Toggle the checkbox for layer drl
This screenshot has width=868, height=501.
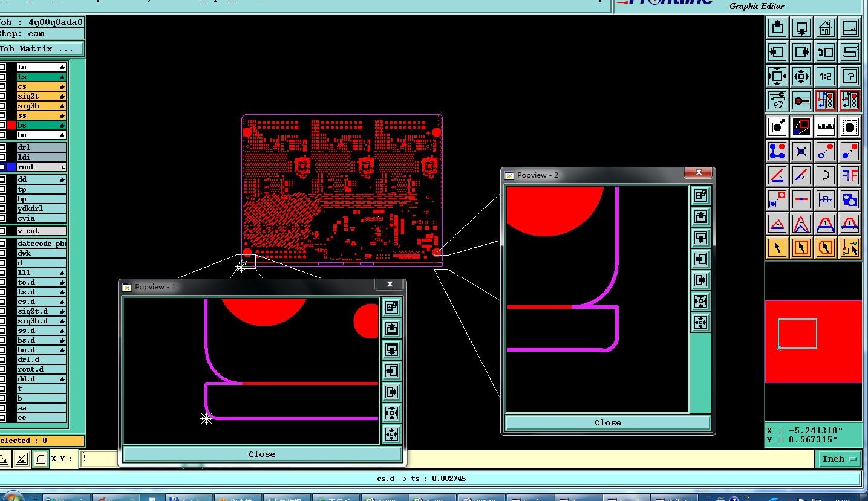coord(3,147)
